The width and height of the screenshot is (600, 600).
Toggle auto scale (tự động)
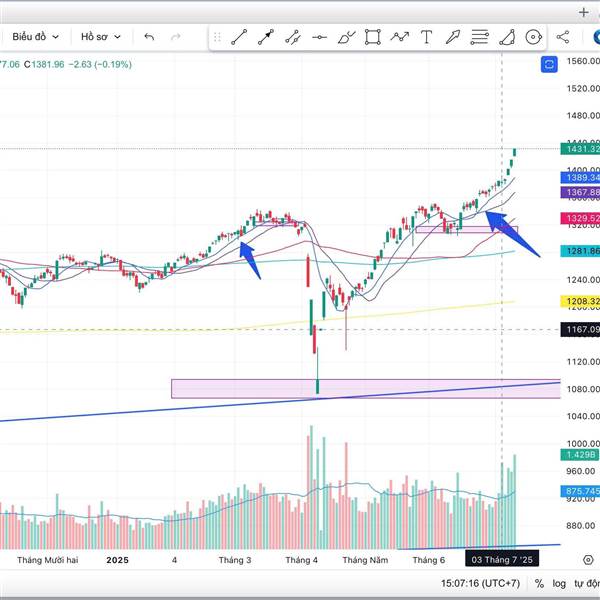(x=587, y=584)
